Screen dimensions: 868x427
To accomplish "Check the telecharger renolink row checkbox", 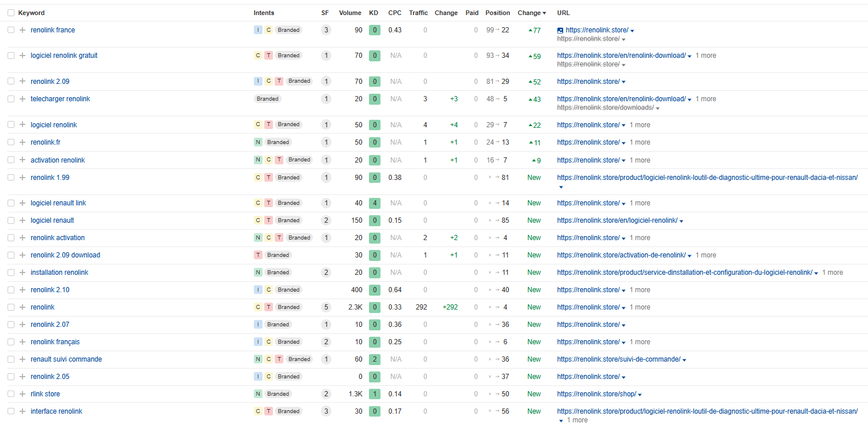I will [x=11, y=99].
